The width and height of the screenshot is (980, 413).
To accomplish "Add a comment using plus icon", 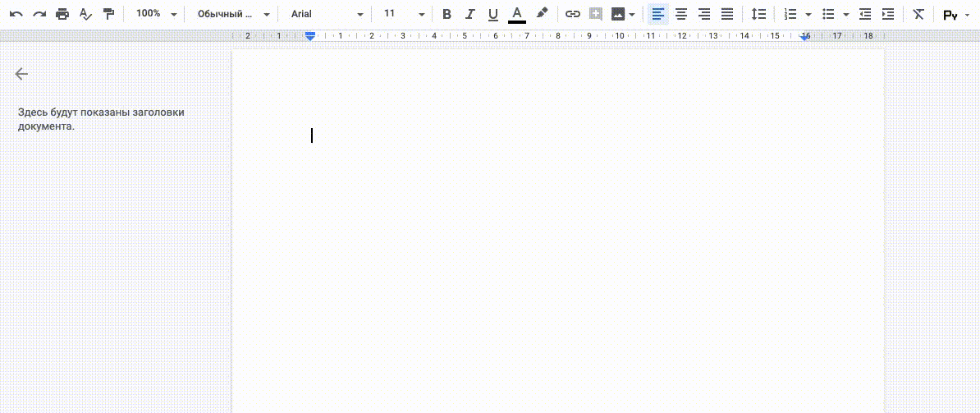I will tap(596, 14).
